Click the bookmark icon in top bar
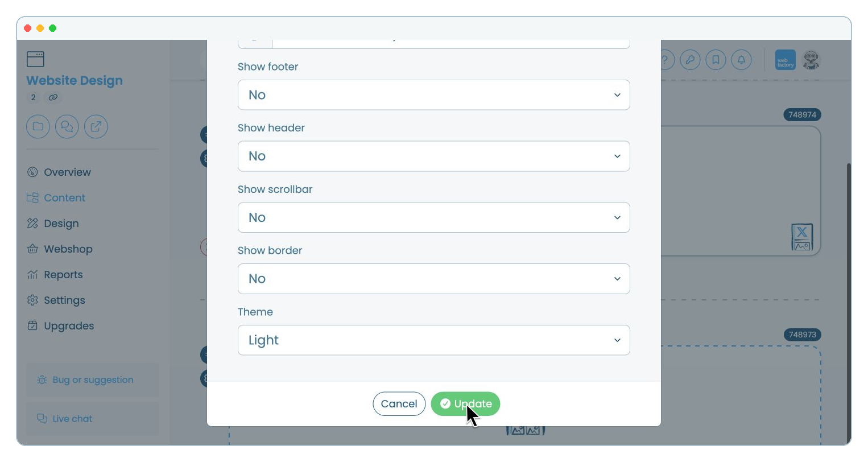 coord(716,60)
